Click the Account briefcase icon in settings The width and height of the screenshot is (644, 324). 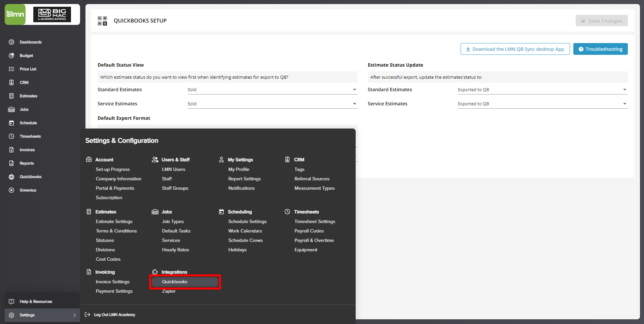pos(89,159)
